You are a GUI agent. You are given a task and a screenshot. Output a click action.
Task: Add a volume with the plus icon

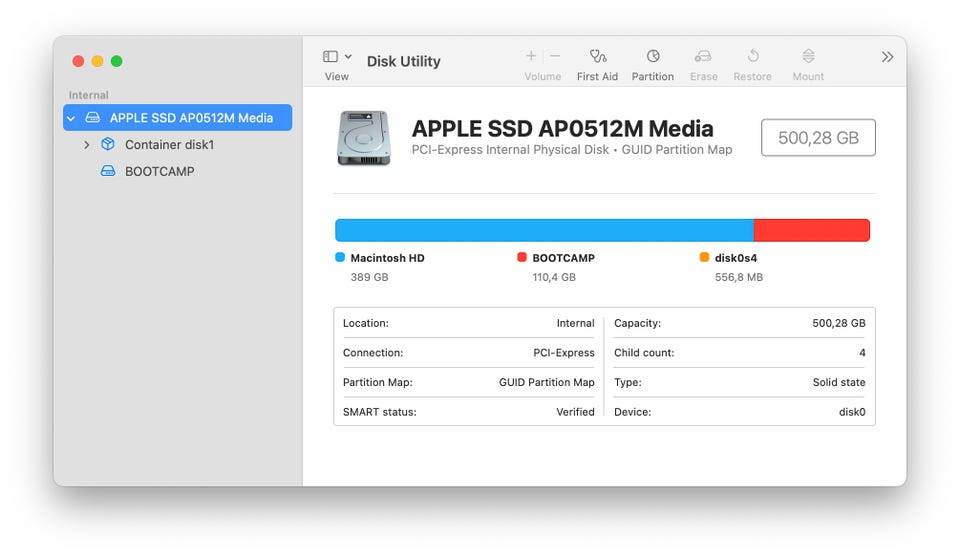[531, 56]
